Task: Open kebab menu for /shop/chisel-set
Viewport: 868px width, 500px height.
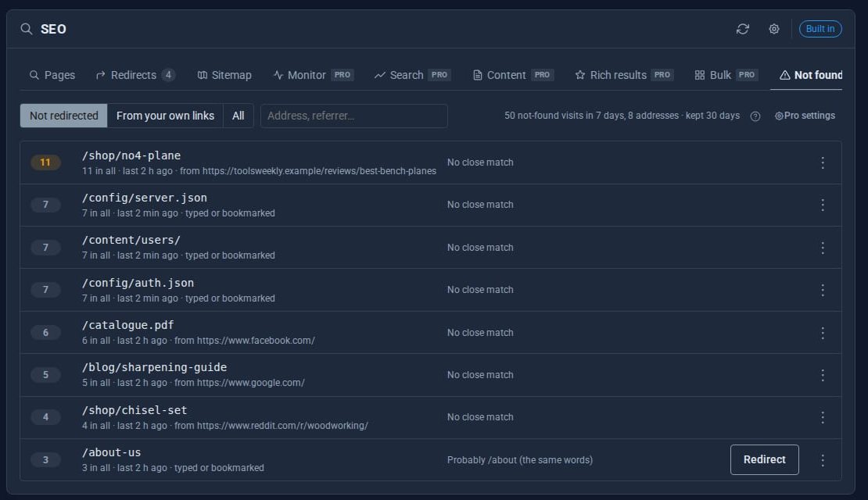Action: coord(823,418)
